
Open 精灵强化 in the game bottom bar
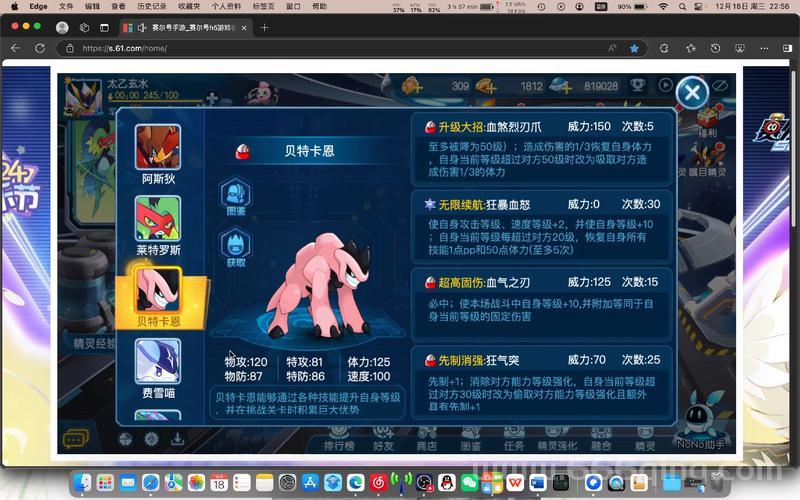pos(557,440)
